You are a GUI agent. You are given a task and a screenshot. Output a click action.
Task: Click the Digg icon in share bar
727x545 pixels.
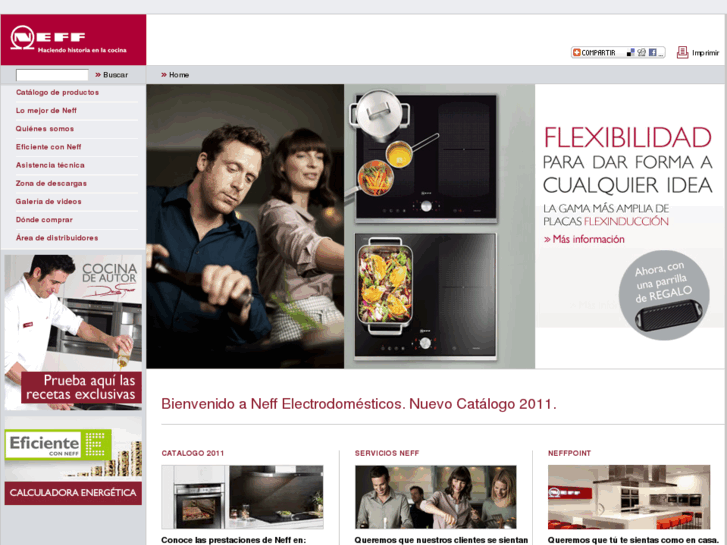tap(641, 52)
